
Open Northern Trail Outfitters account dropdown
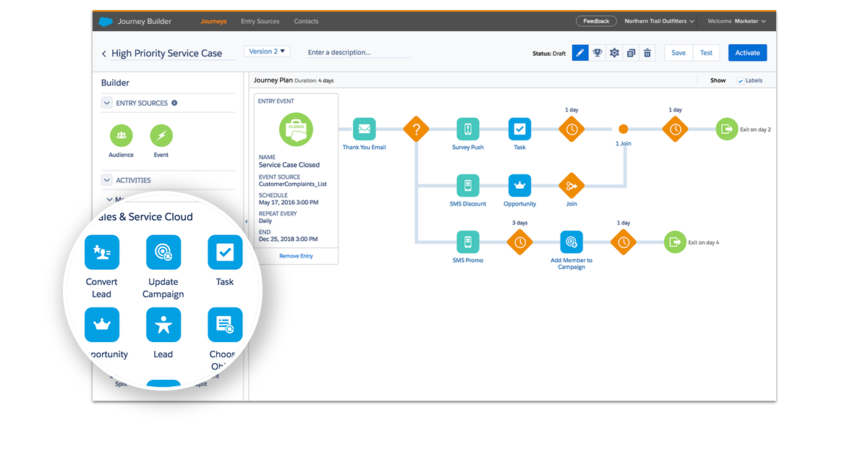click(659, 22)
